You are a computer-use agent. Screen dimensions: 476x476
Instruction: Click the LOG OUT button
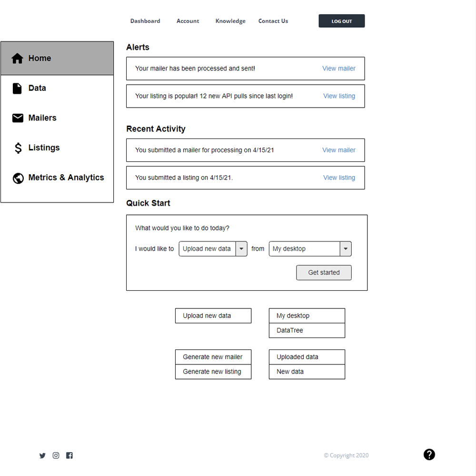[x=341, y=21]
